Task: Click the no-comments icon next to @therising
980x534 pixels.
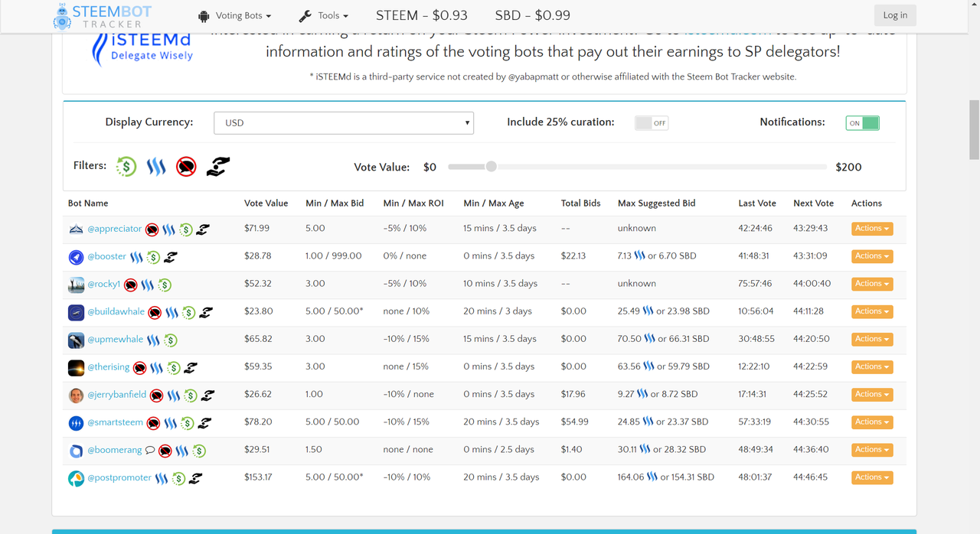Action: click(x=139, y=367)
